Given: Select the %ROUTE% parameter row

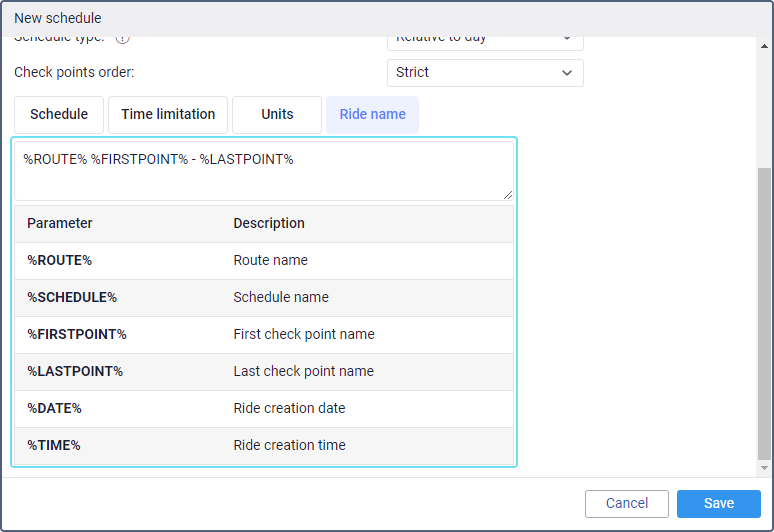Looking at the screenshot, I should click(60, 261).
